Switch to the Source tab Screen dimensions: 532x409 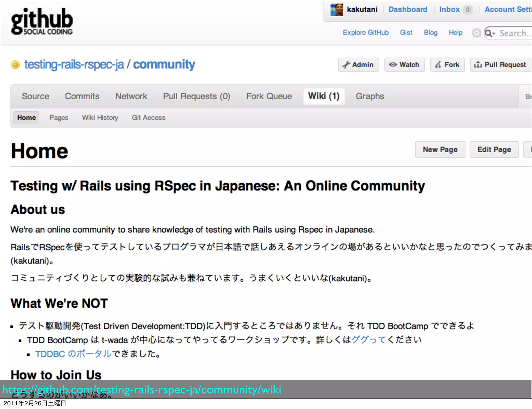click(36, 96)
